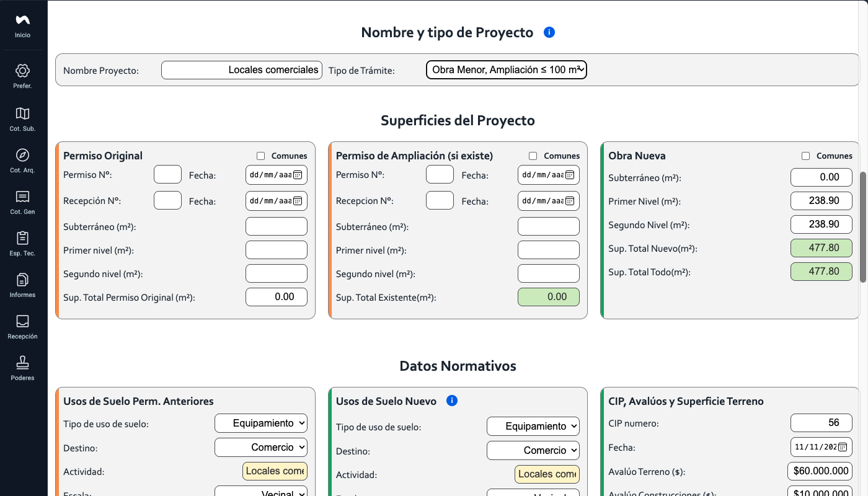Check Comunes box in Permiso de Ampliación
The width and height of the screenshot is (868, 496).
point(533,156)
